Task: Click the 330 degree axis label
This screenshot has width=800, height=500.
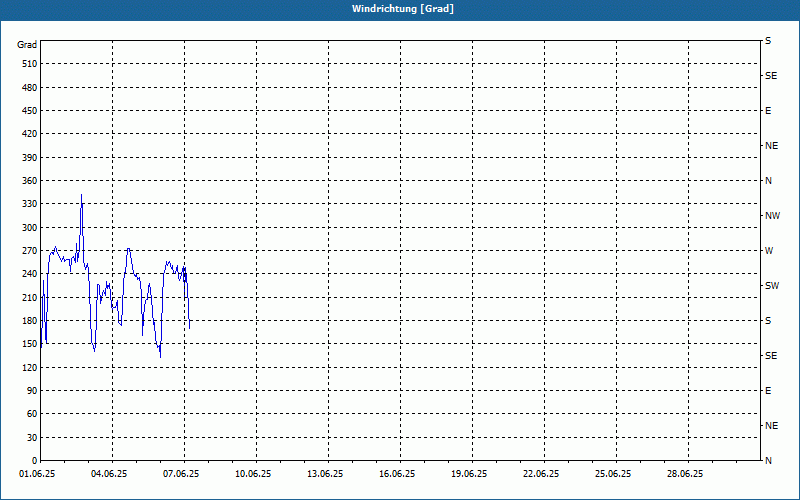Action: coord(29,204)
